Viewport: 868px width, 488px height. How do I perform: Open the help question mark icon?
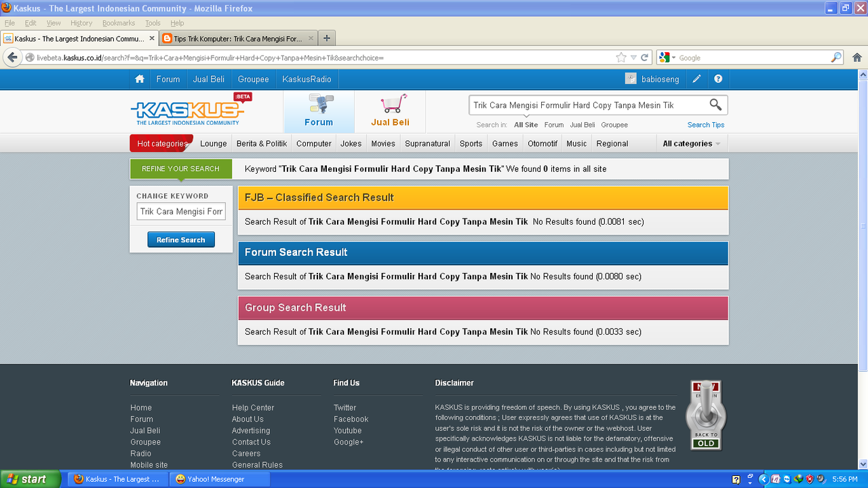[x=718, y=79]
